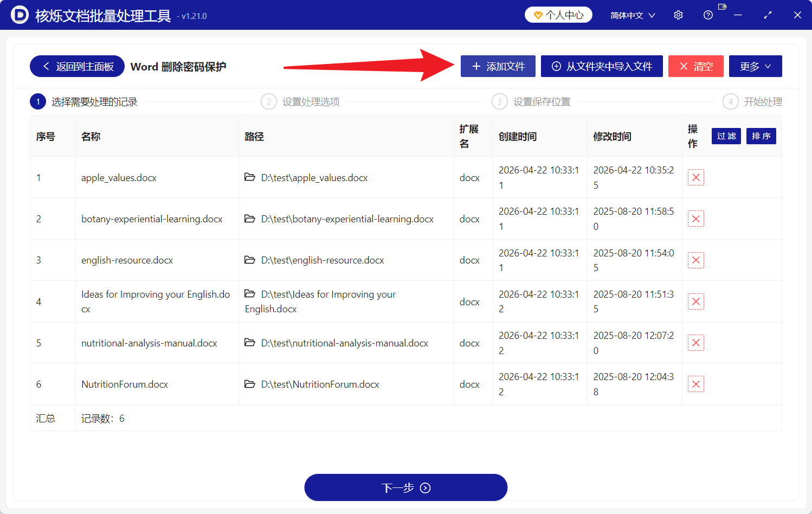Viewport: 812px width, 514px height.
Task: Click the 下一步 button
Action: 405,487
